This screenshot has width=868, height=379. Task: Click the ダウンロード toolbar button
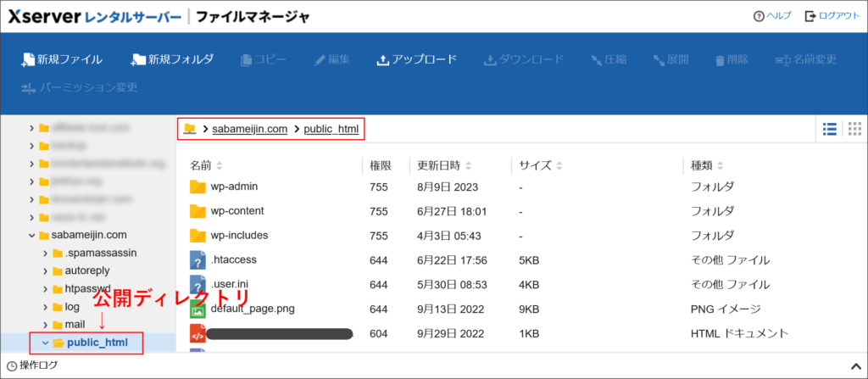pyautogui.click(x=524, y=60)
